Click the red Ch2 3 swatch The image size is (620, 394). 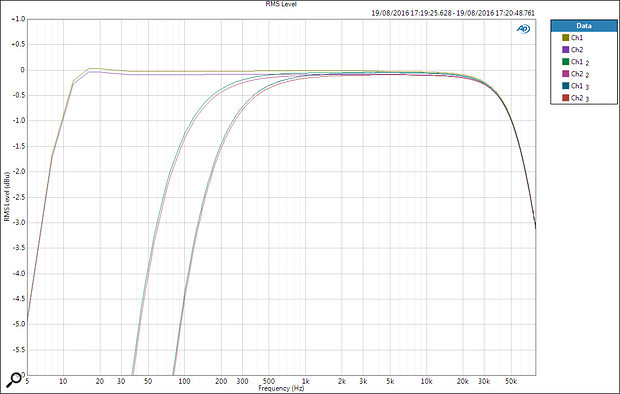565,98
